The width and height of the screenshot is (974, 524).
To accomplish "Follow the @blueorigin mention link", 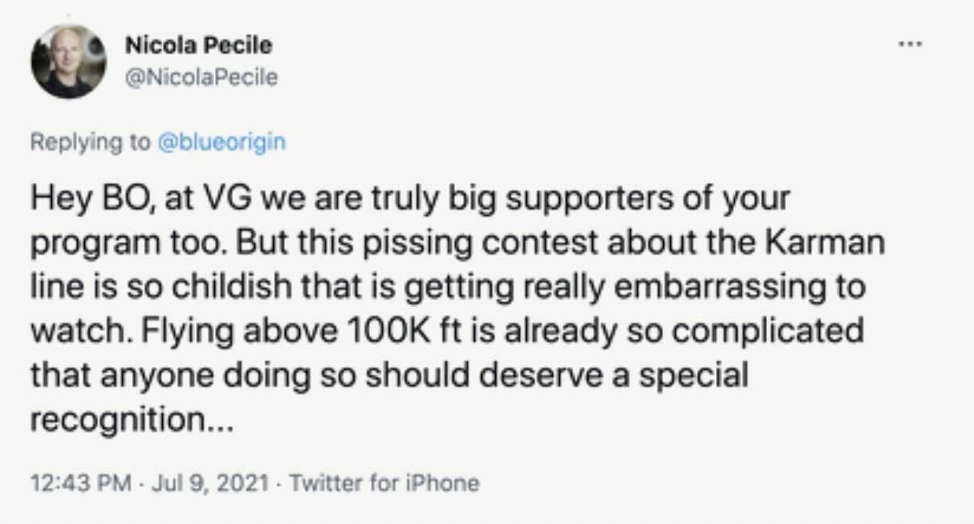I will click(x=222, y=142).
